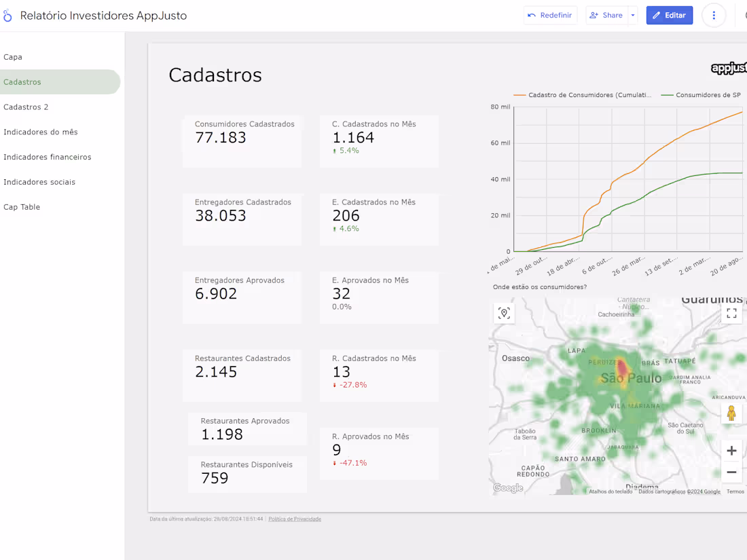Screen dimensions: 747x560
Task: Click the appjusto logo on the report page
Action: pos(729,69)
